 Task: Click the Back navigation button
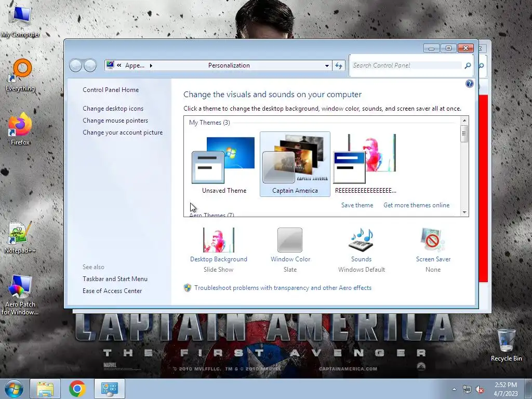(x=75, y=65)
